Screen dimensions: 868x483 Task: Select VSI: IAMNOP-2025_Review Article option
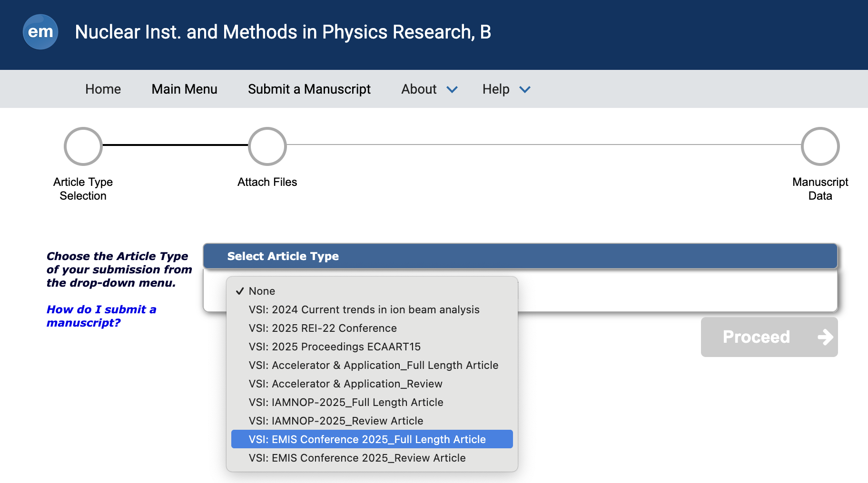click(335, 421)
